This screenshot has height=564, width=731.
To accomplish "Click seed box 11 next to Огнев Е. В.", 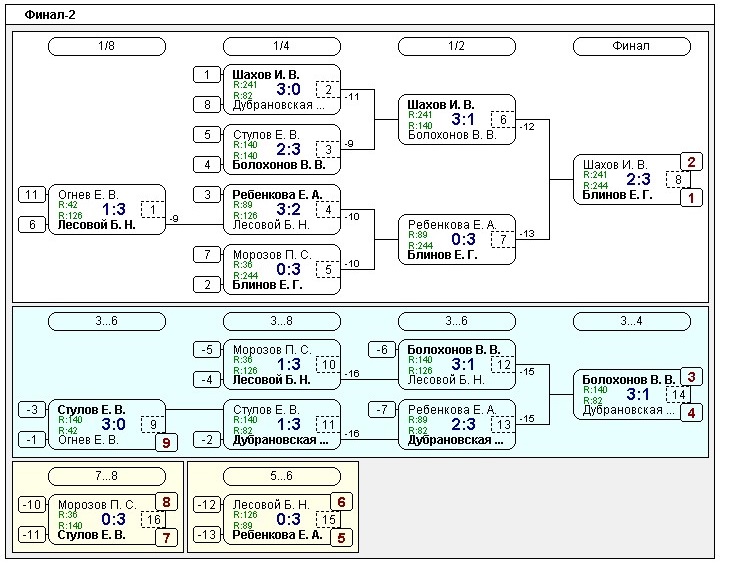I will [x=31, y=195].
